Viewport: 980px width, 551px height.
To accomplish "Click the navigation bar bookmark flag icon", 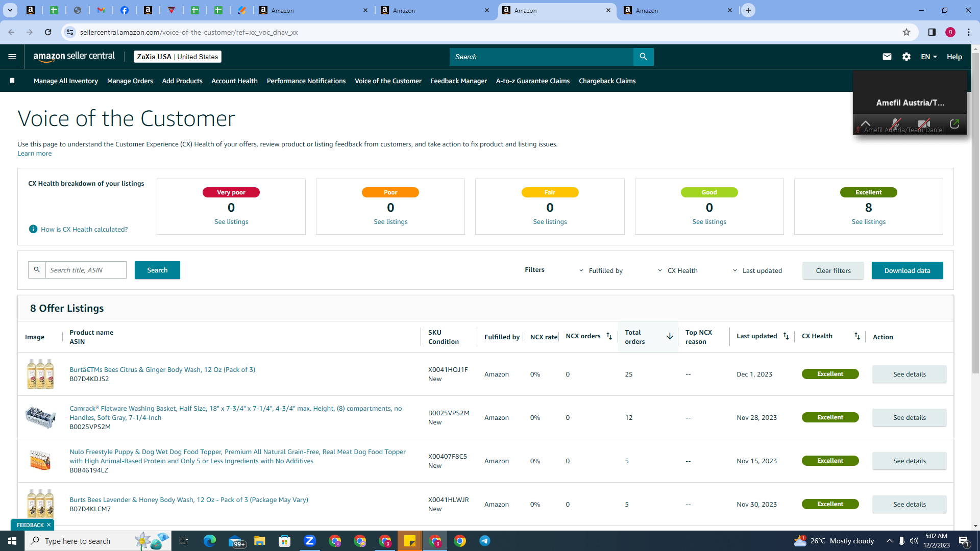I will (12, 81).
